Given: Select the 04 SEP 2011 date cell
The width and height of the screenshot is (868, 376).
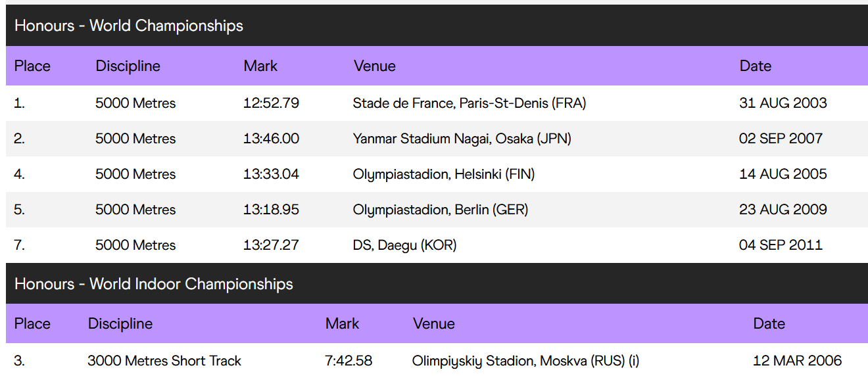Looking at the screenshot, I should point(781,245).
